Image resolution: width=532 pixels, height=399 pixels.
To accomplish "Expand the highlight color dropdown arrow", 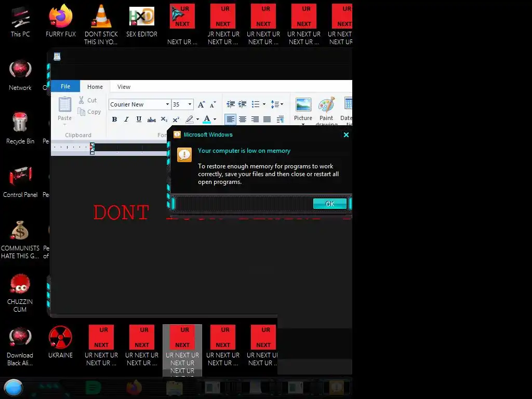I will 197,119.
